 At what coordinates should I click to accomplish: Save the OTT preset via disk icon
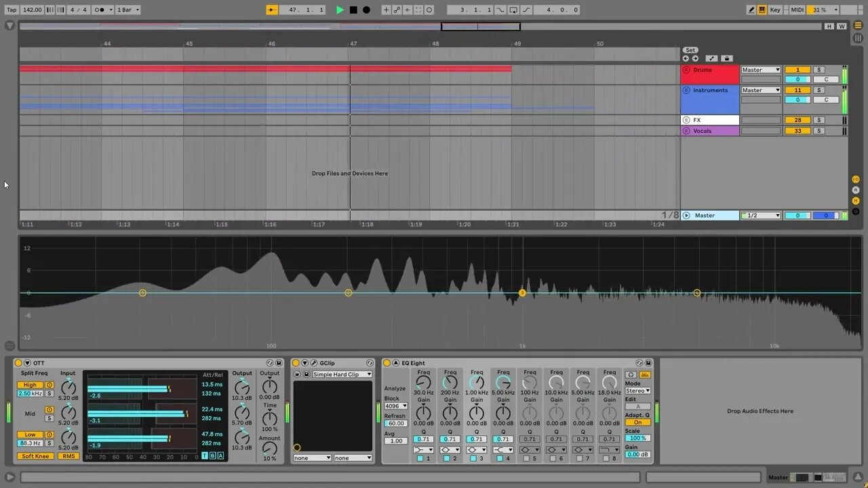tap(279, 363)
